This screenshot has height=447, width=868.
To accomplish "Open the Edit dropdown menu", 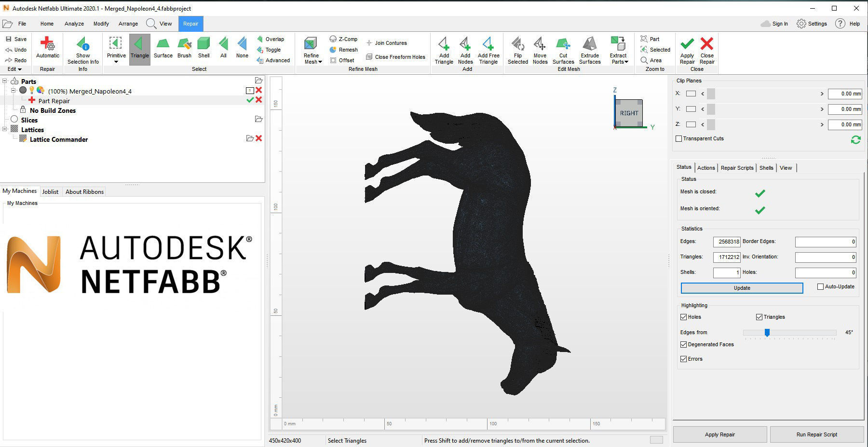I will tap(14, 69).
